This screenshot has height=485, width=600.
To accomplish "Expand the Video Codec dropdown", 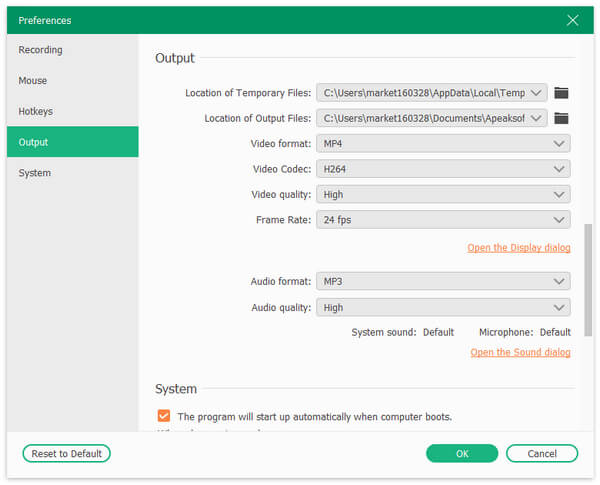I will click(443, 169).
